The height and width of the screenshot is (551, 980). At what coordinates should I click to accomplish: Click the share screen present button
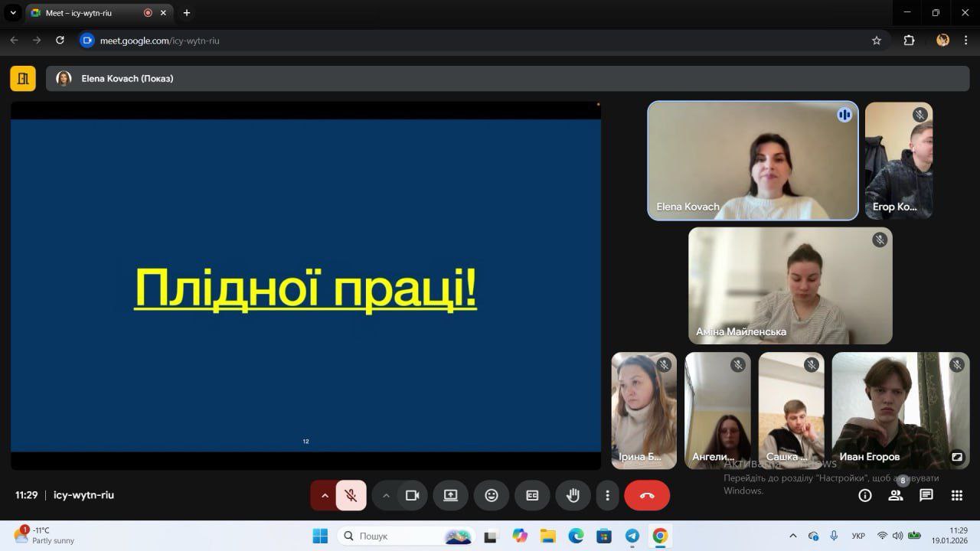coord(450,495)
